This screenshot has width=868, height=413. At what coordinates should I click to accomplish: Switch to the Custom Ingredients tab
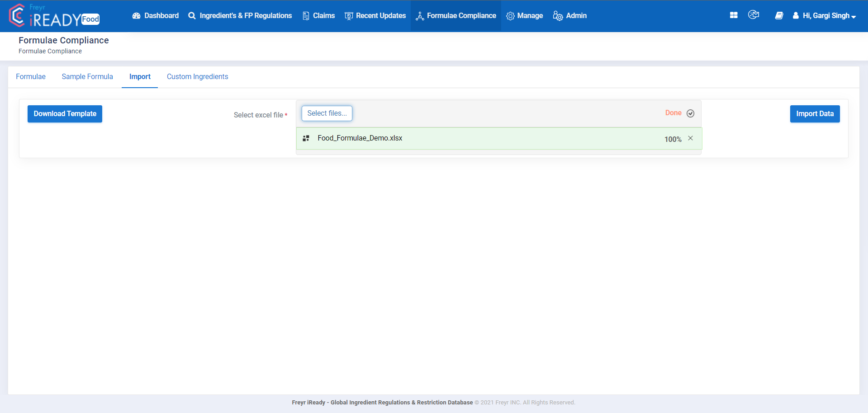(197, 76)
